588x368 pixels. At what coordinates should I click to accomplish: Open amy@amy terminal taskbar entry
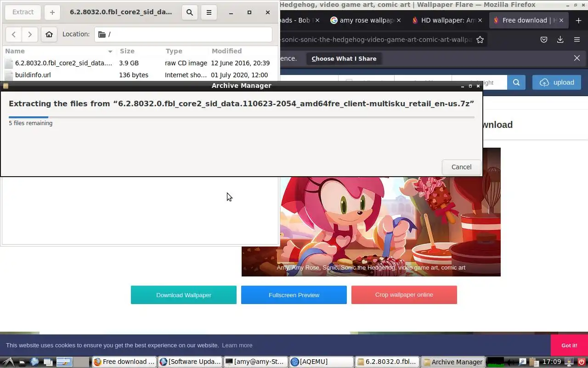click(256, 362)
